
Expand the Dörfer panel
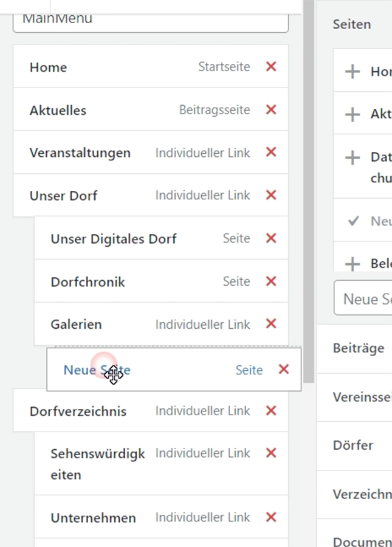coord(352,445)
